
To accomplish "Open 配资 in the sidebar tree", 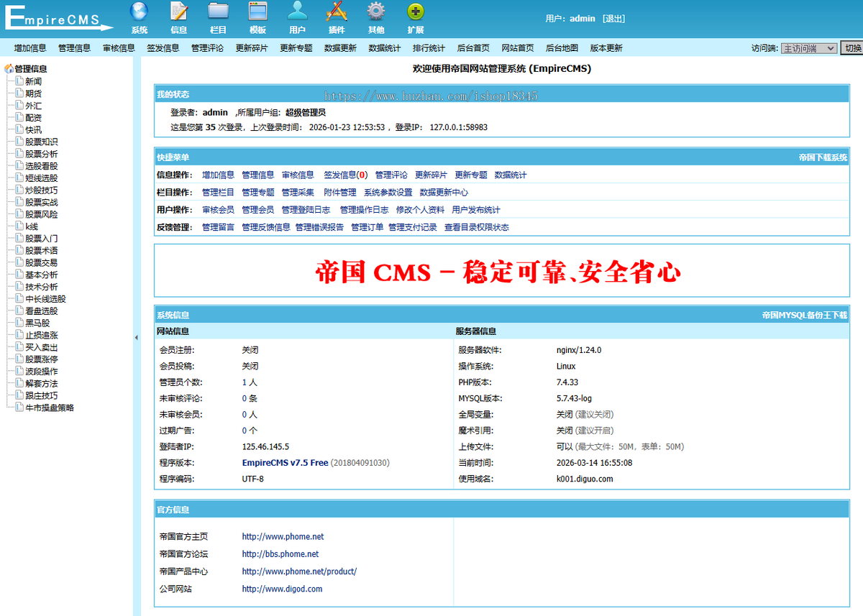I will tap(34, 118).
